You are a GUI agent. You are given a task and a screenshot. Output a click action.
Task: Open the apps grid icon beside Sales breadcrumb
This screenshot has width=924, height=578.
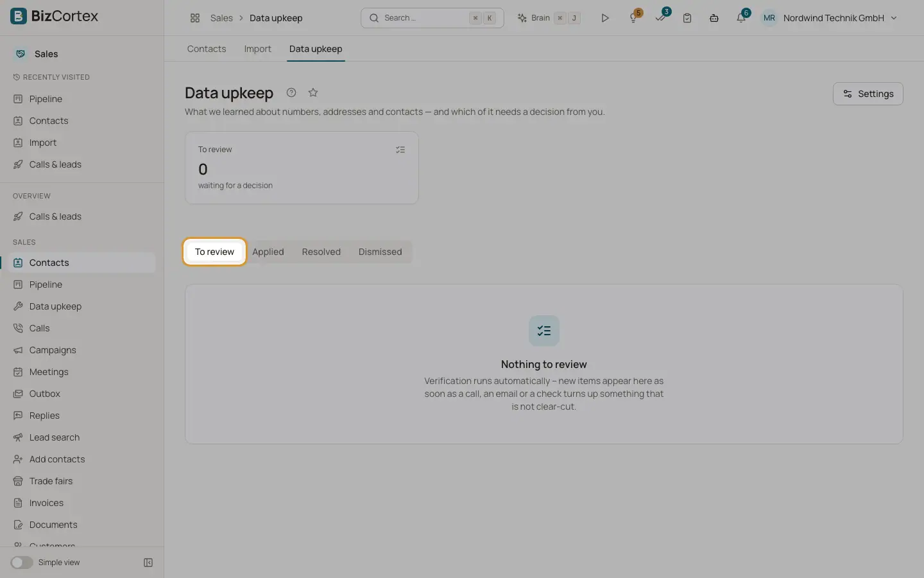click(x=195, y=18)
